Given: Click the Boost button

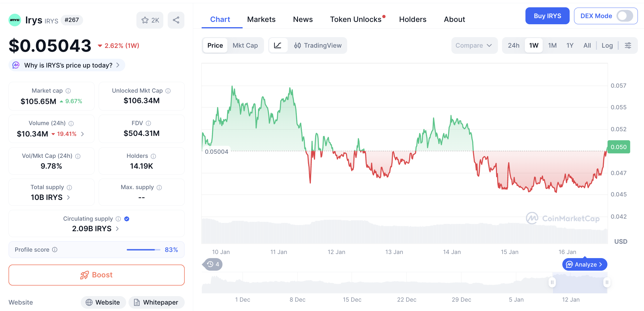Looking at the screenshot, I should pyautogui.click(x=97, y=275).
